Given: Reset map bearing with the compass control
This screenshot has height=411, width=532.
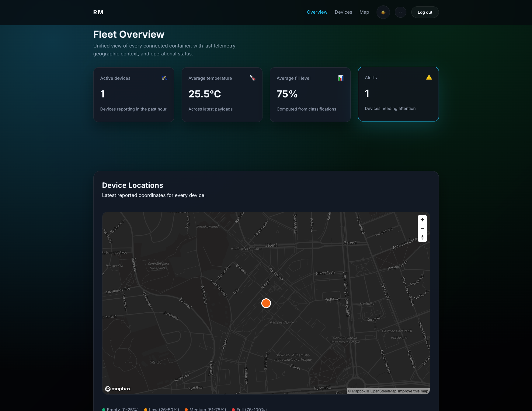Looking at the screenshot, I should tap(422, 237).
